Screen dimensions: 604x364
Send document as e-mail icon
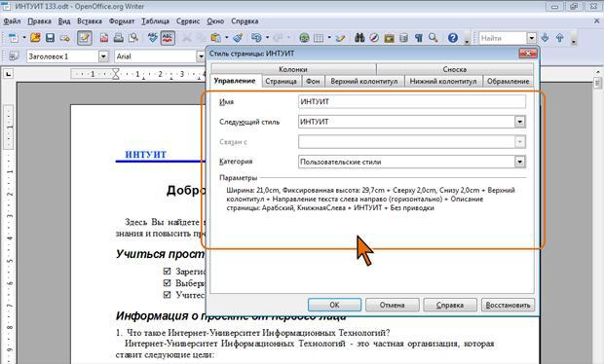[64, 38]
